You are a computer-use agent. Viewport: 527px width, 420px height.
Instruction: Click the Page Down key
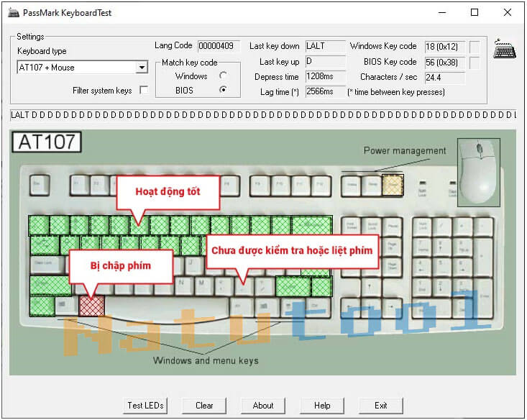point(393,267)
